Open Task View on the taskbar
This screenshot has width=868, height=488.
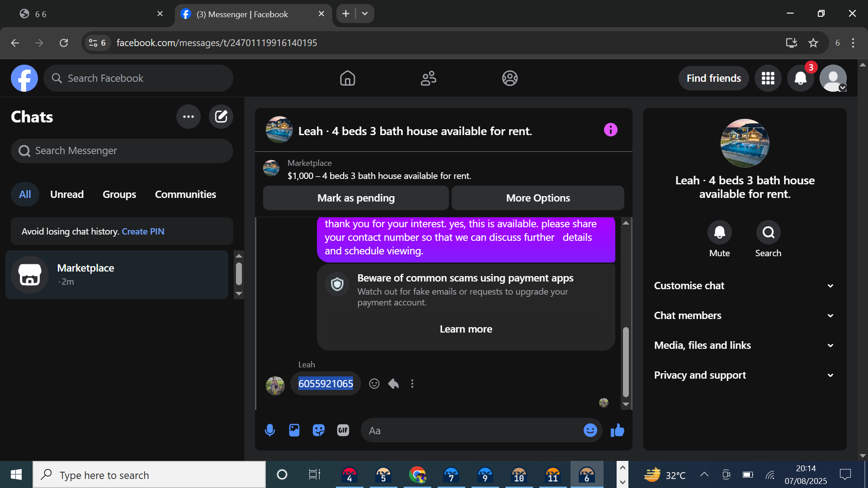314,474
